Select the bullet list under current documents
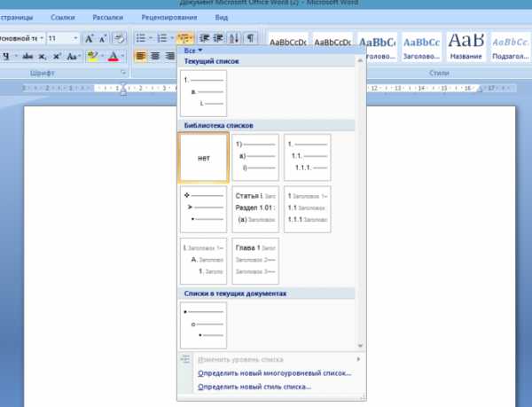Viewport: 532px width, 407px height. tap(203, 325)
